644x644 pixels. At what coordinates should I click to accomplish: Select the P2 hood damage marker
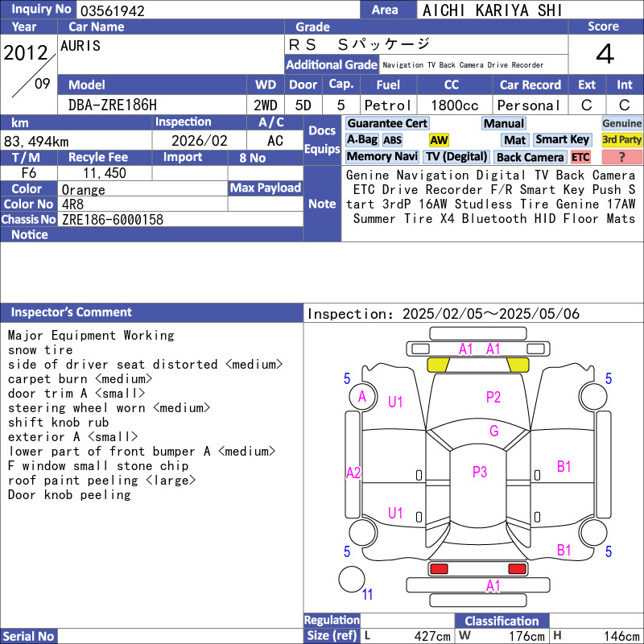pyautogui.click(x=493, y=397)
